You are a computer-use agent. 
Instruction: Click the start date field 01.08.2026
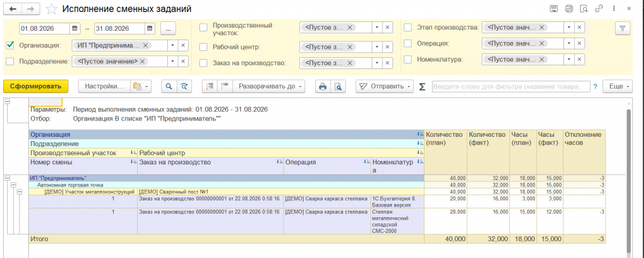[45, 28]
